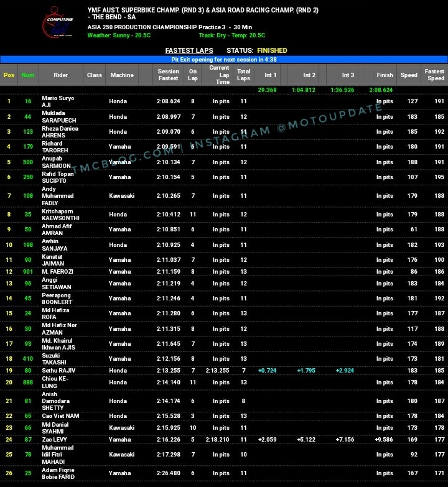Select rider Md. Khairul Ikhwan AJIS

click(x=58, y=343)
